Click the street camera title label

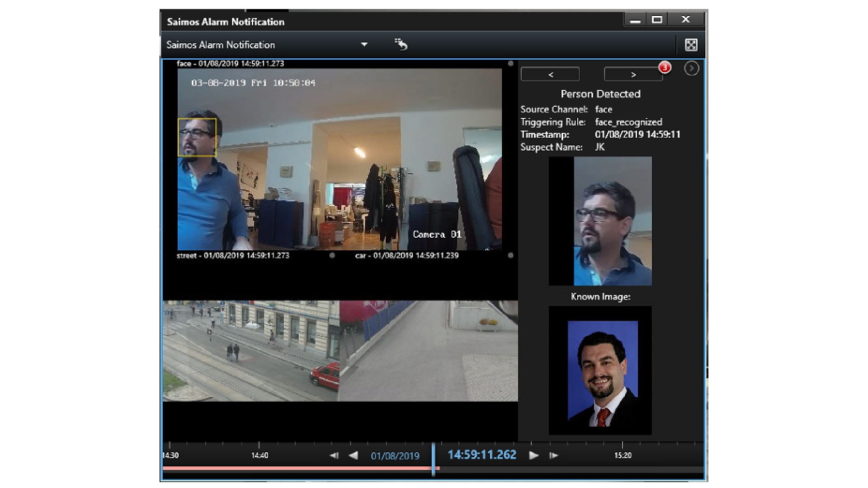tap(233, 255)
